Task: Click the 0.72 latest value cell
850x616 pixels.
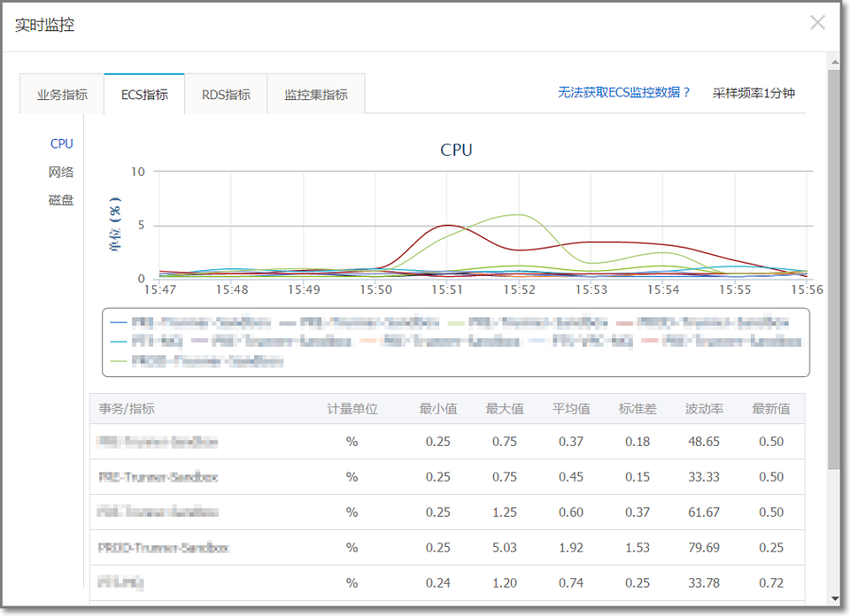Action: [x=771, y=583]
